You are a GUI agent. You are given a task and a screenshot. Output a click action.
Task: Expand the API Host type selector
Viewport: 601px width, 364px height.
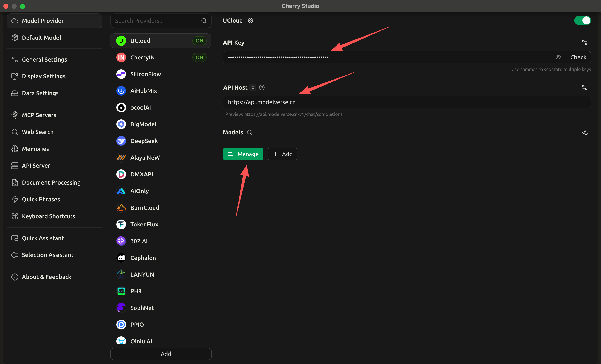click(x=253, y=88)
